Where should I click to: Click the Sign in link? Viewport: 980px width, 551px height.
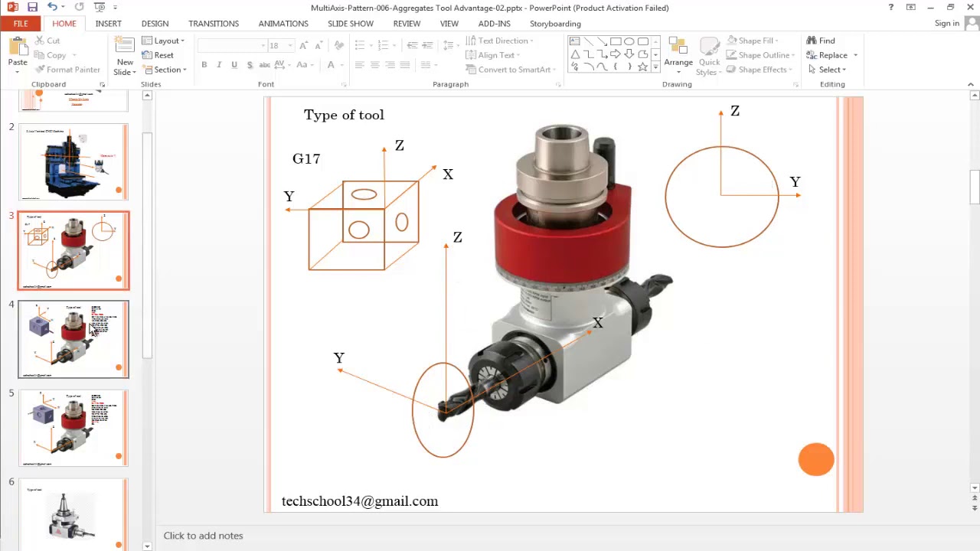(947, 24)
